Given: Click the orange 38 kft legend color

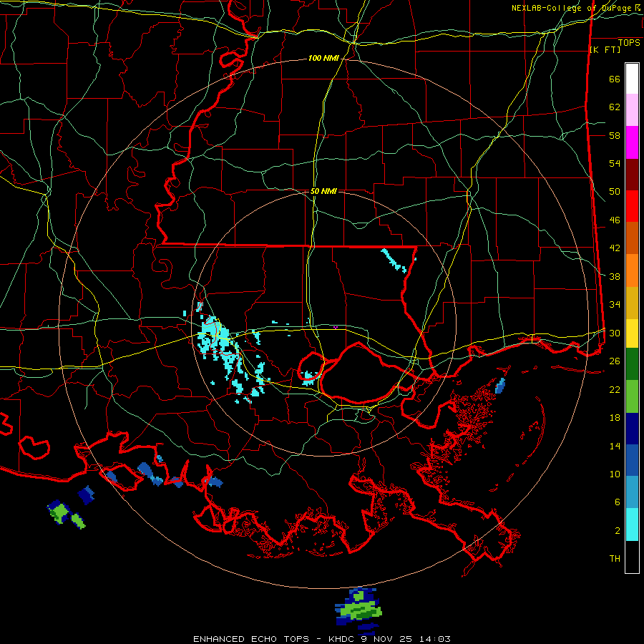Looking at the screenshot, I should (x=632, y=270).
